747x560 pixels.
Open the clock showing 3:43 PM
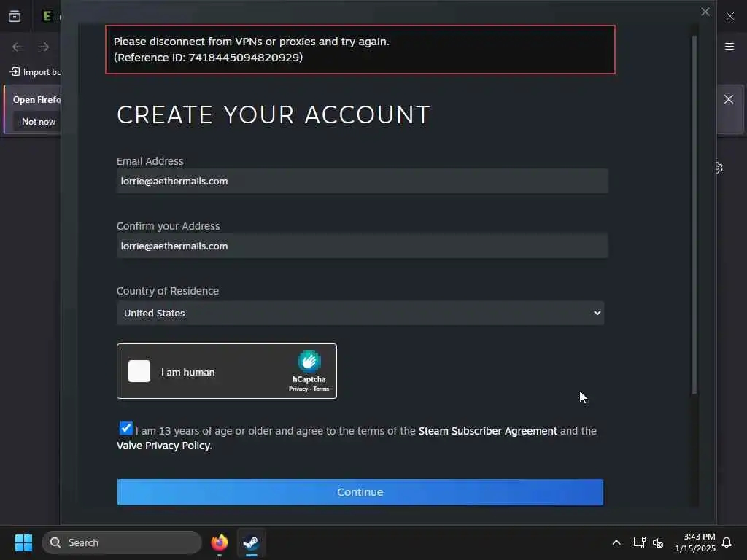(x=695, y=542)
